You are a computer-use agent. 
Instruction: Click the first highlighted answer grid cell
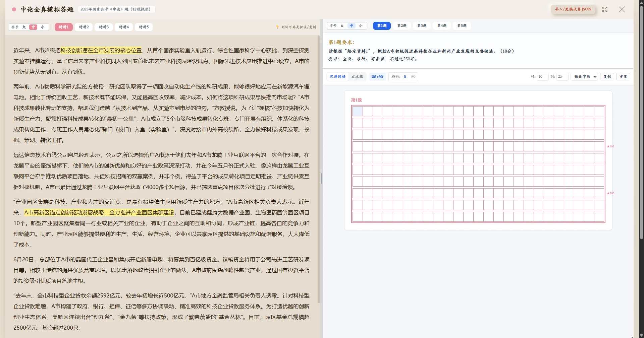(358, 111)
